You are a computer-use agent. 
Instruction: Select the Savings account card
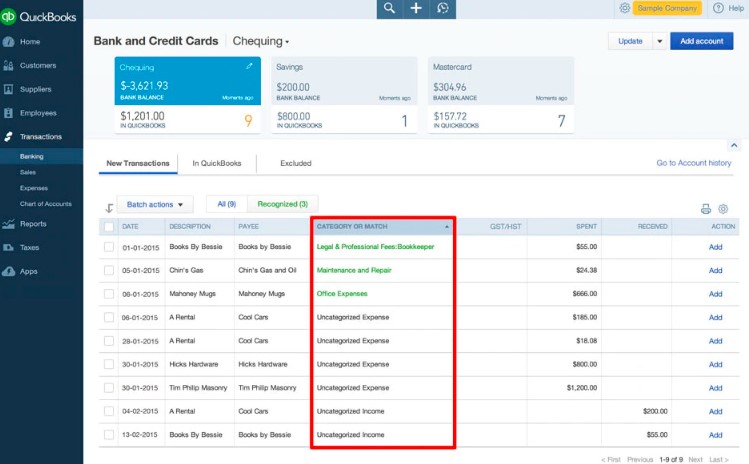[x=344, y=95]
